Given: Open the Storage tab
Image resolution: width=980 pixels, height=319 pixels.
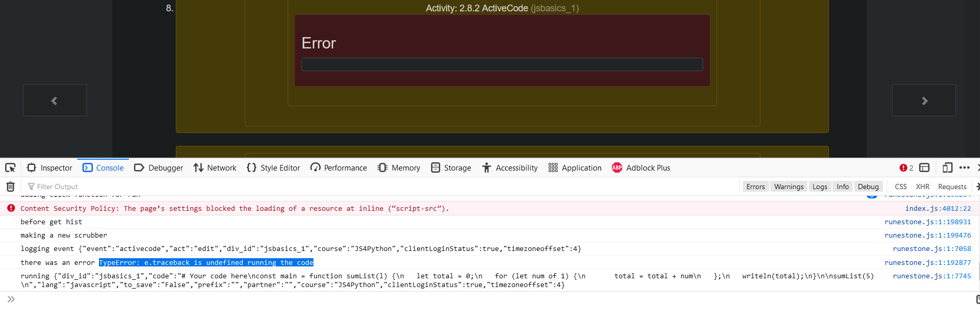Looking at the screenshot, I should click(451, 168).
